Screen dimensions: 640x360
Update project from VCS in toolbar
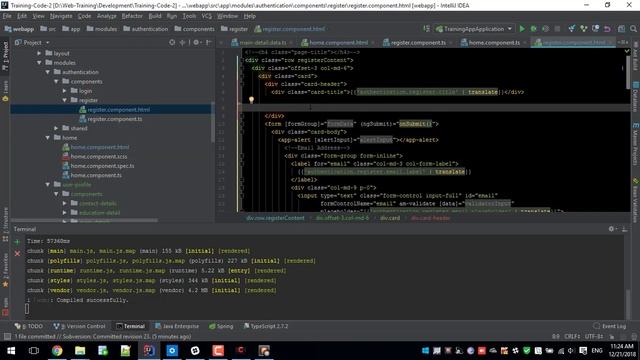coord(571,29)
